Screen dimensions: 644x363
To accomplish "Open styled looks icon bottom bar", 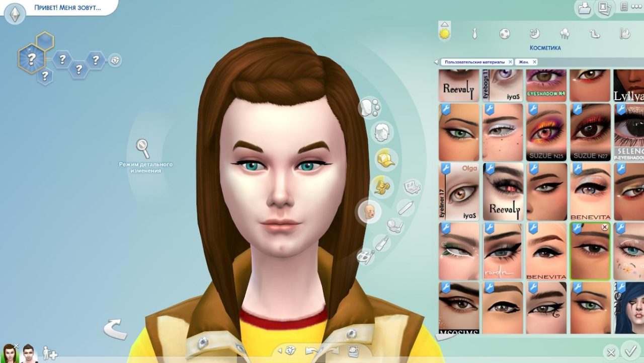I will click(353, 350).
